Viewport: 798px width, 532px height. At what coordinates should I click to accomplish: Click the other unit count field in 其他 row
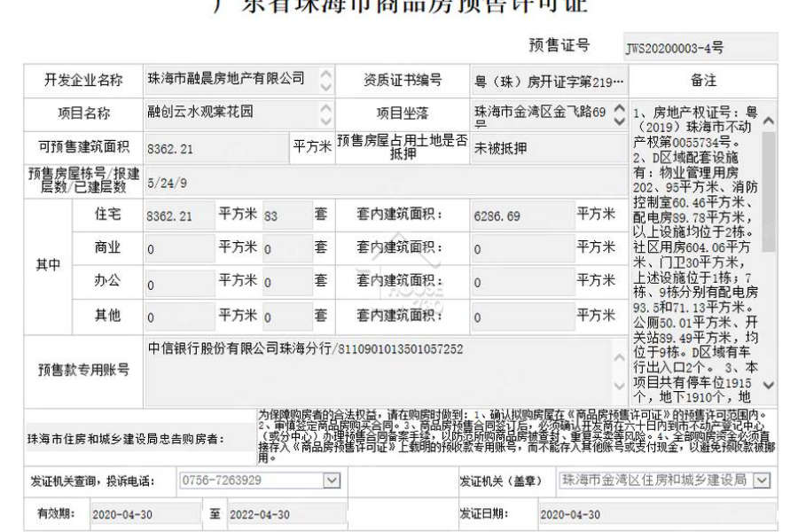pos(287,317)
